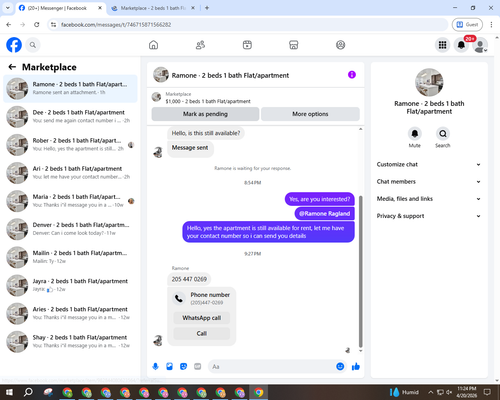Open the taskbar clock and date
500x400 pixels.
tap(467, 392)
